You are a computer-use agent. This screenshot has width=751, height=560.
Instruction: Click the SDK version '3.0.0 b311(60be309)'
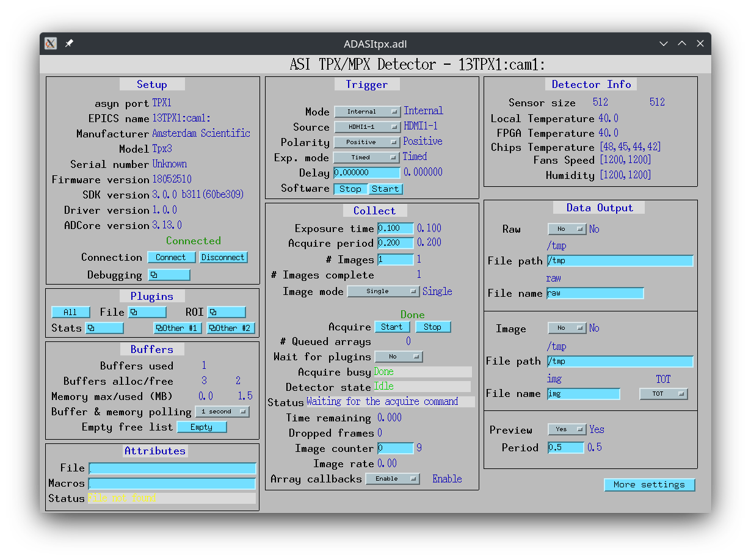point(198,195)
